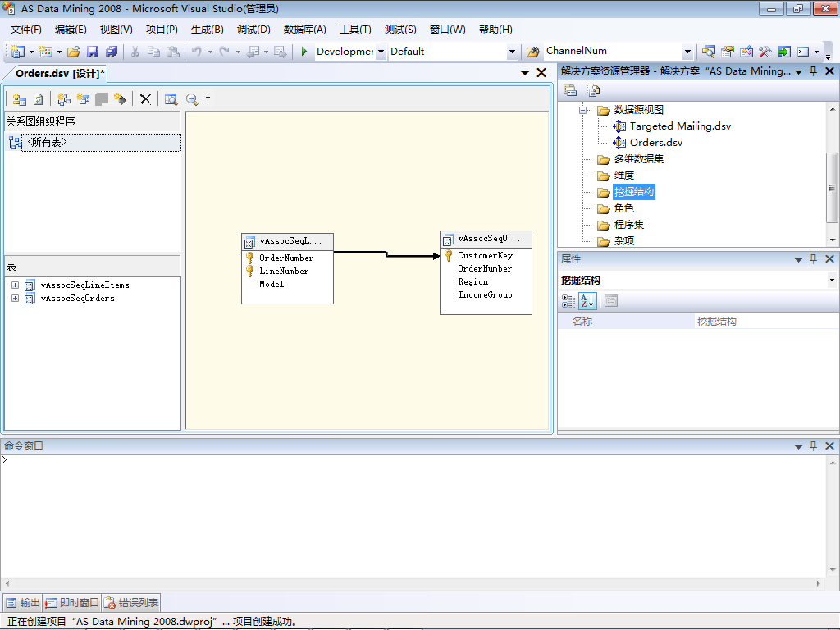Select the 角色 folder

[x=623, y=208]
